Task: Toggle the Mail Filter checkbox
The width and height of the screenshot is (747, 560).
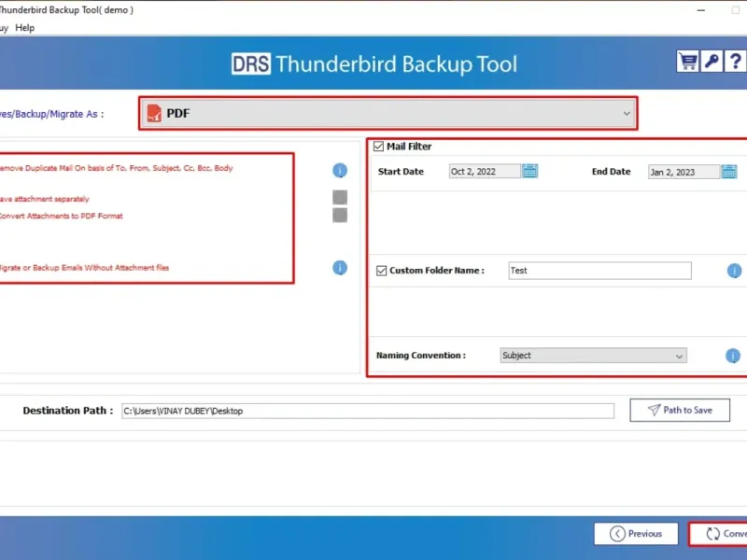Action: click(379, 147)
